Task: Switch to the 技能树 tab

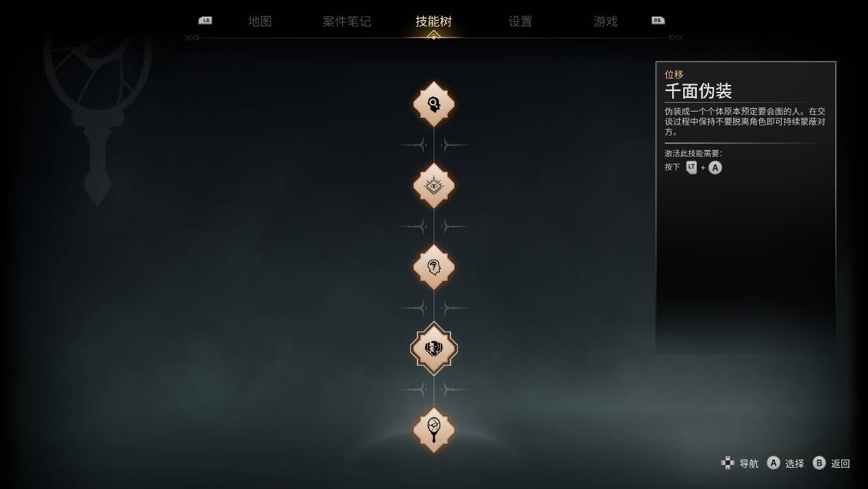Action: click(x=434, y=21)
